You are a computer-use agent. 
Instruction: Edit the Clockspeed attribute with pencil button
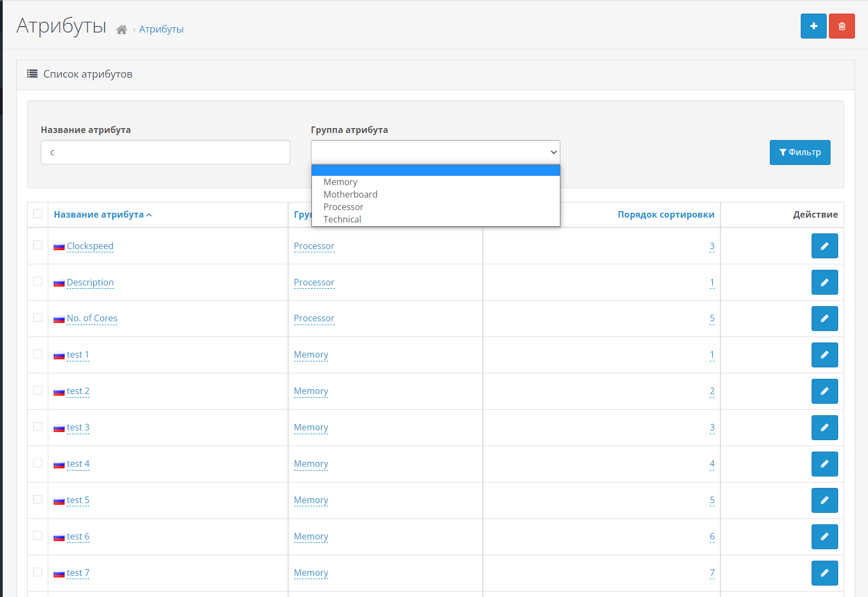(825, 246)
